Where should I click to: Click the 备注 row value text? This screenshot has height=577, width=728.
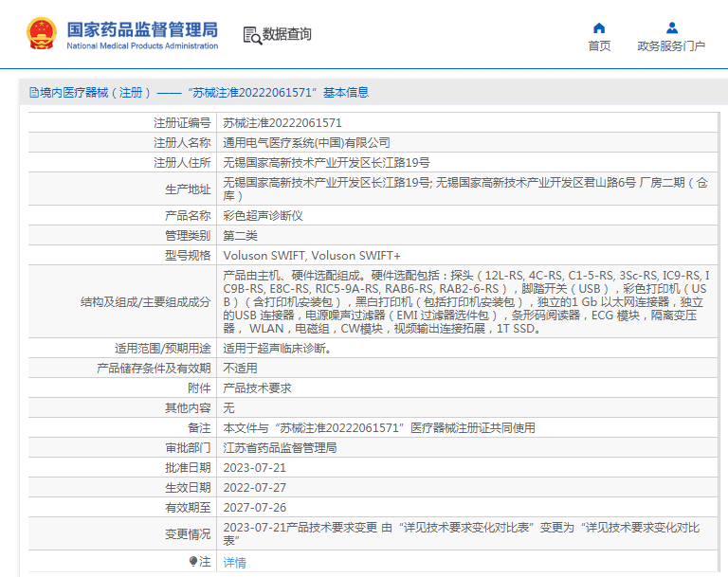coord(379,428)
